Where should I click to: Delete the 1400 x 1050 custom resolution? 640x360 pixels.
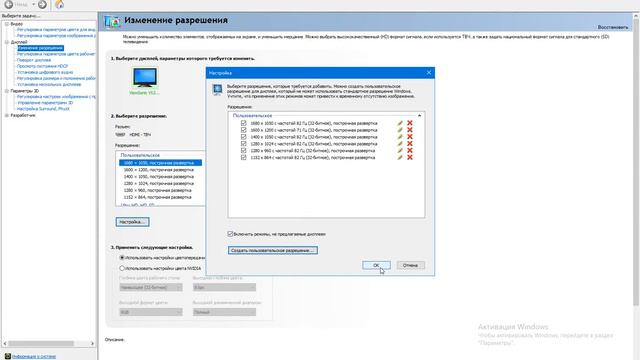point(410,137)
